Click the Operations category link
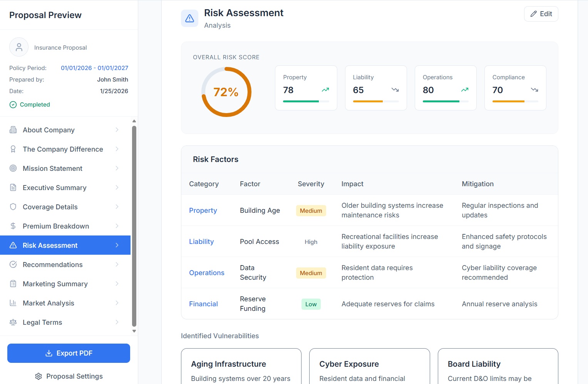The width and height of the screenshot is (588, 384). [207, 273]
